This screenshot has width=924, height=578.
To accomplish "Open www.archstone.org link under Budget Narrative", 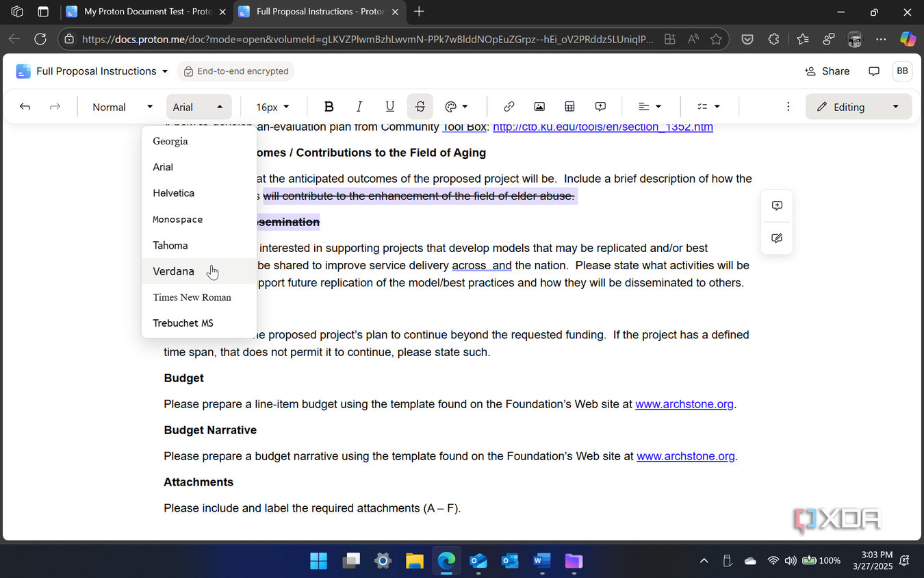I will [686, 456].
